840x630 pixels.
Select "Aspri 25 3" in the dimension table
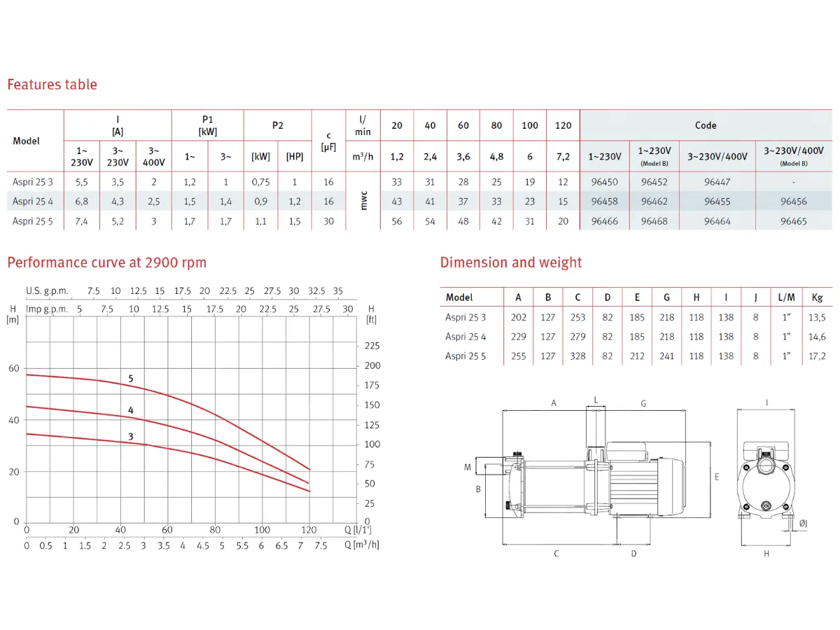point(465,317)
